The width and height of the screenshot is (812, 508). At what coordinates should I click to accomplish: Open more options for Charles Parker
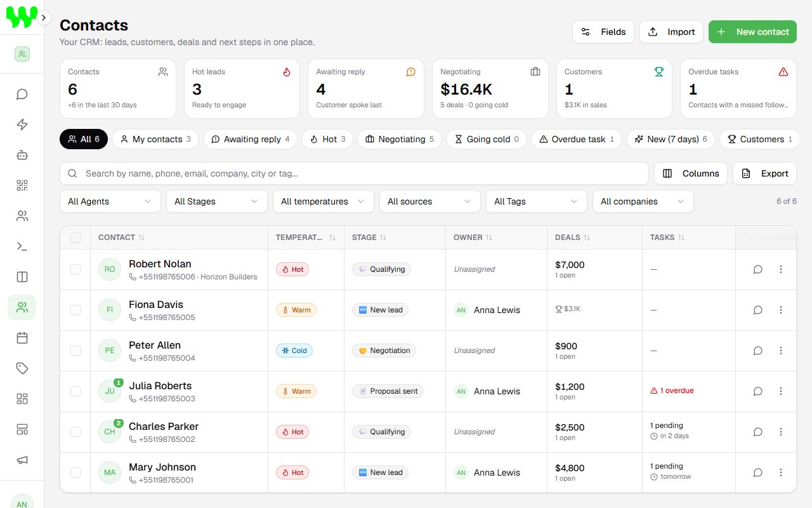click(x=781, y=432)
